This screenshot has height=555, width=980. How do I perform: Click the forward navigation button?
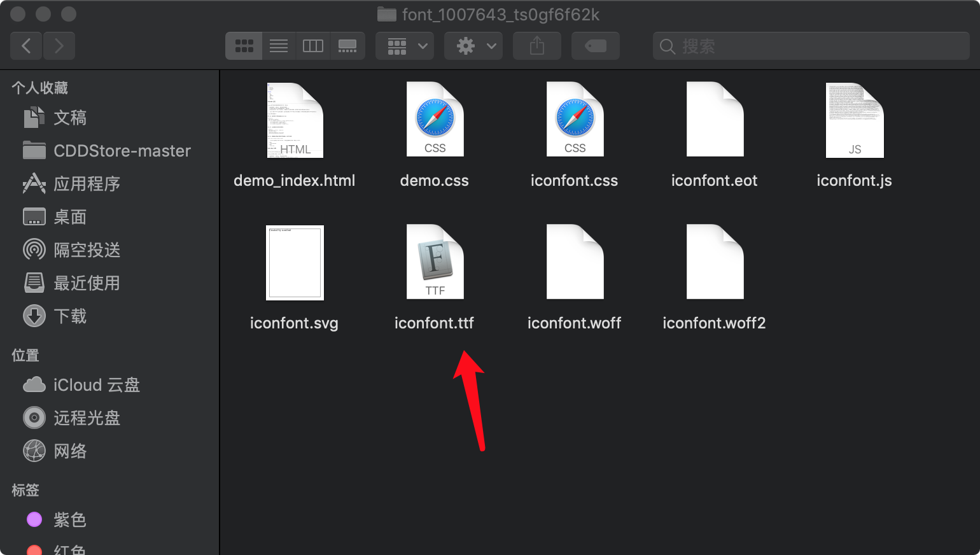point(59,45)
